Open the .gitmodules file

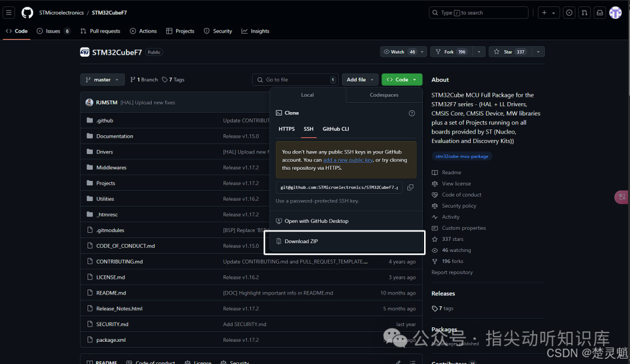110,230
